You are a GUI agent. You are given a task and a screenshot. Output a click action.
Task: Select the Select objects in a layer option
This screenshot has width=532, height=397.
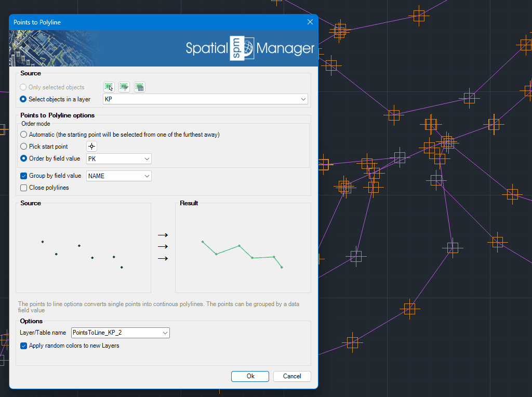[23, 99]
